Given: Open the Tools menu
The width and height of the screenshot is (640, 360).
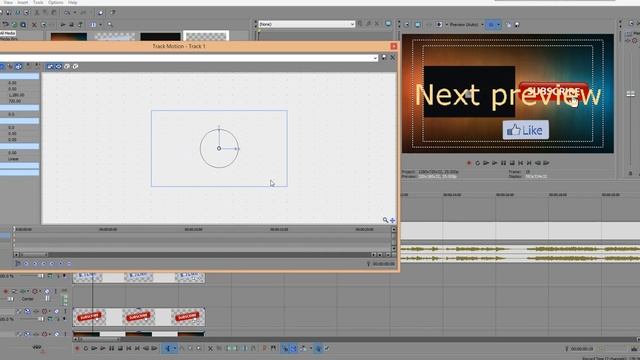Looking at the screenshot, I should pos(38,2).
